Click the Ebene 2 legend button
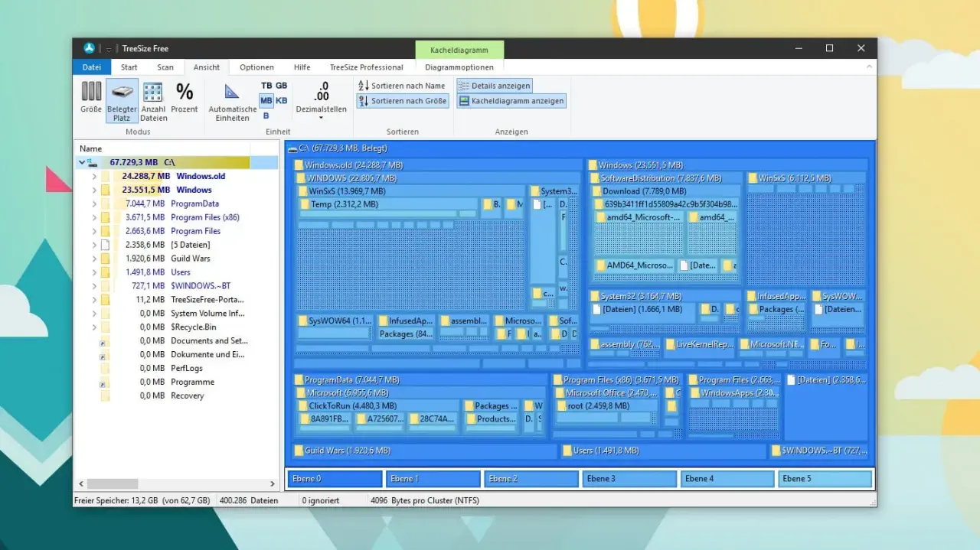 [x=531, y=479]
